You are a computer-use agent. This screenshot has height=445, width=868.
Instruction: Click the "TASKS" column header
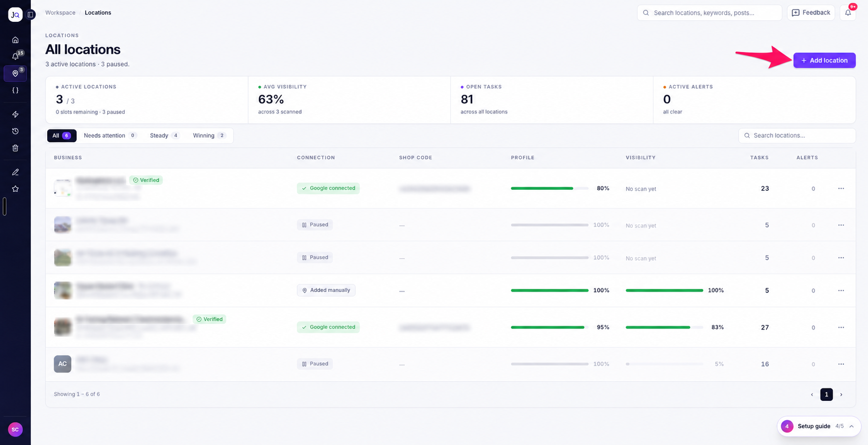coord(759,158)
